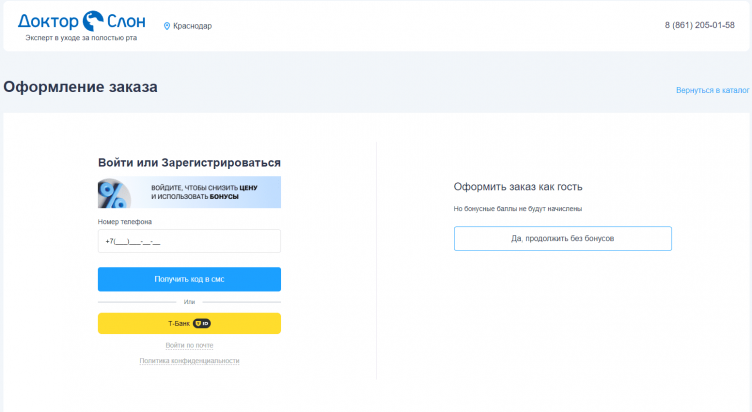Click the Оформление заказа heading
Screen dimensions: 752x412
click(81, 87)
